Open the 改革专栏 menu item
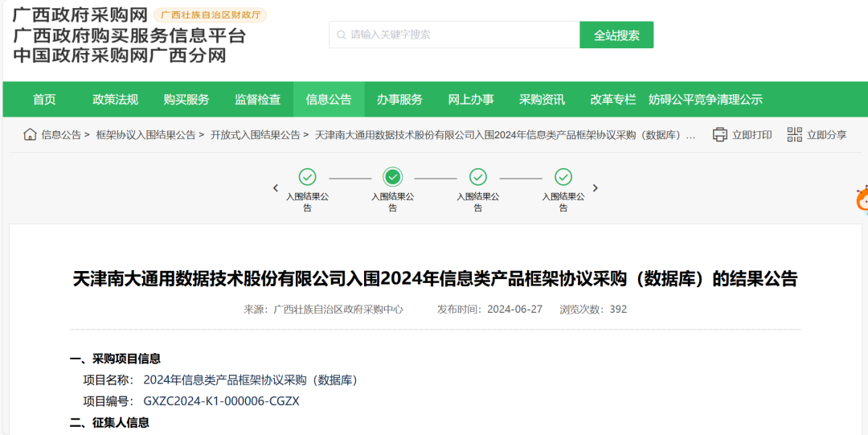 612,99
